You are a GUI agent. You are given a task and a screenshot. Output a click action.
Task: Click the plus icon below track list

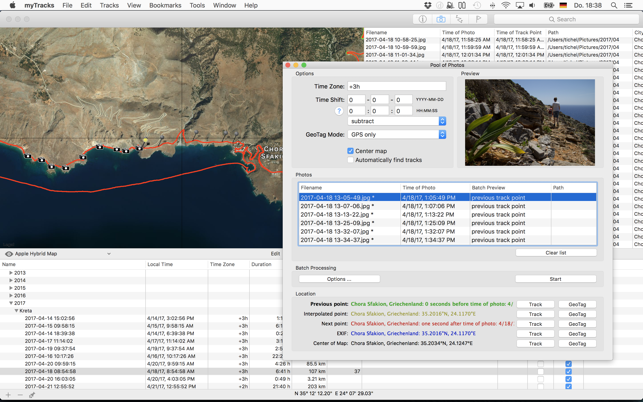tap(8, 395)
